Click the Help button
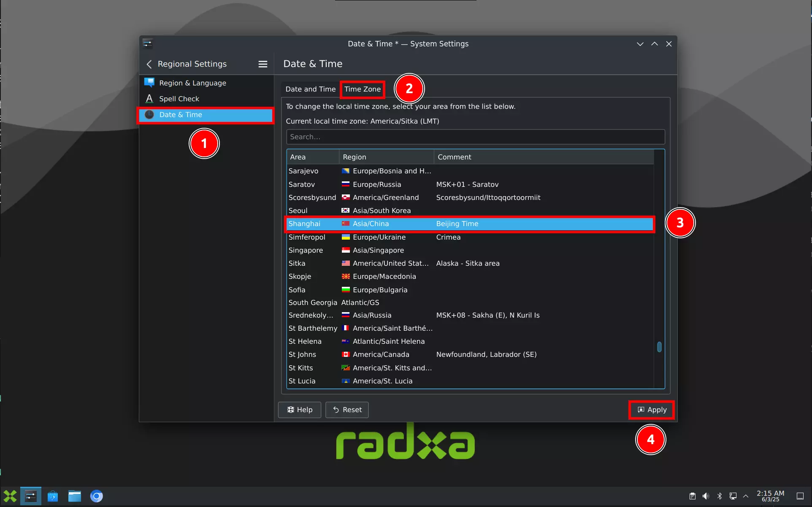The image size is (812, 507). tap(300, 410)
